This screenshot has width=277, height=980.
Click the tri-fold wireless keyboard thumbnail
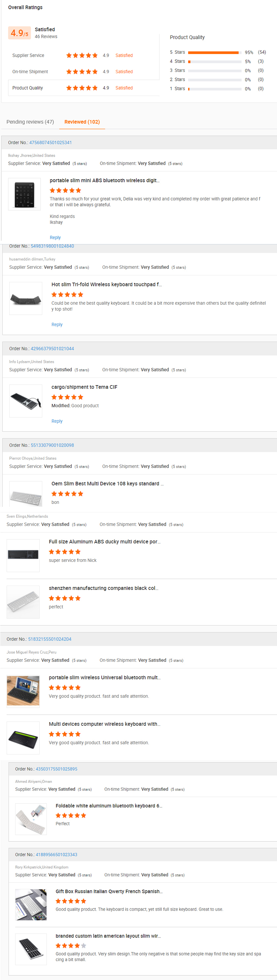point(25,298)
